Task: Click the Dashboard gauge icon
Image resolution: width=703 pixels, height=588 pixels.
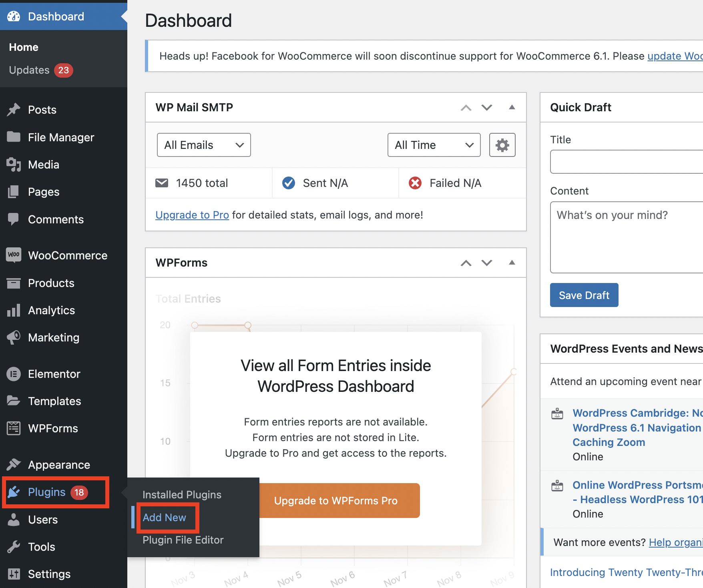Action: pos(14,16)
